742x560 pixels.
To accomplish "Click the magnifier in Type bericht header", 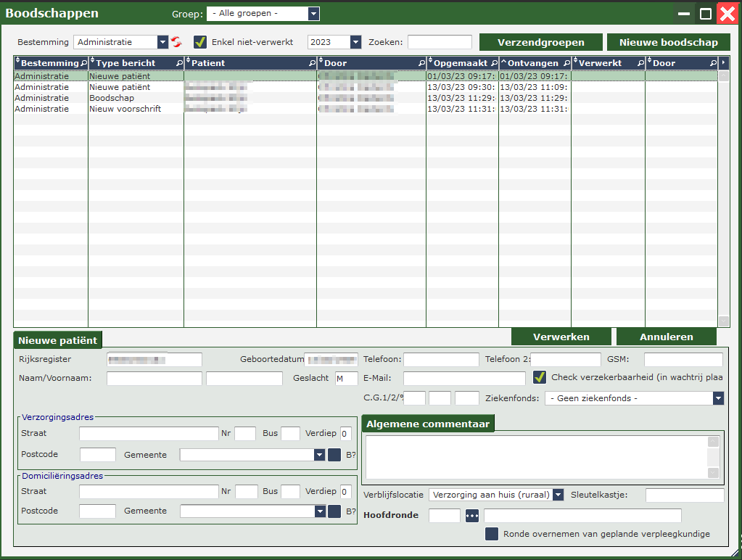I will (x=178, y=63).
